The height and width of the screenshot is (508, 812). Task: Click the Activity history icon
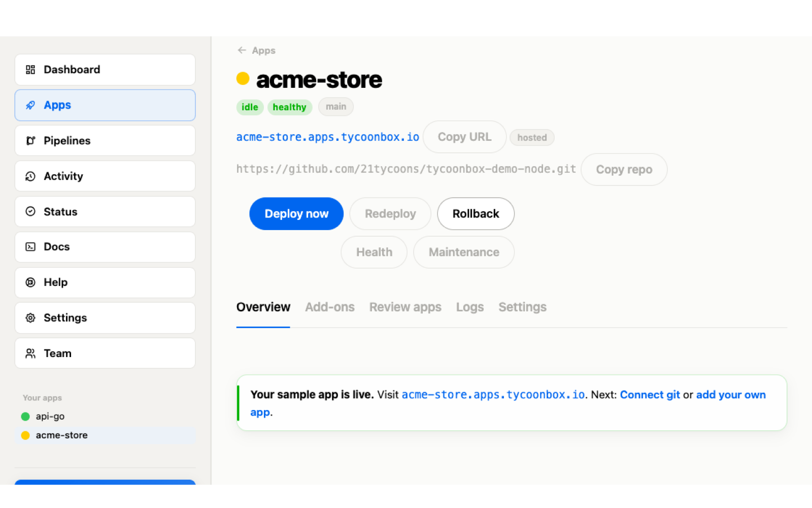30,176
